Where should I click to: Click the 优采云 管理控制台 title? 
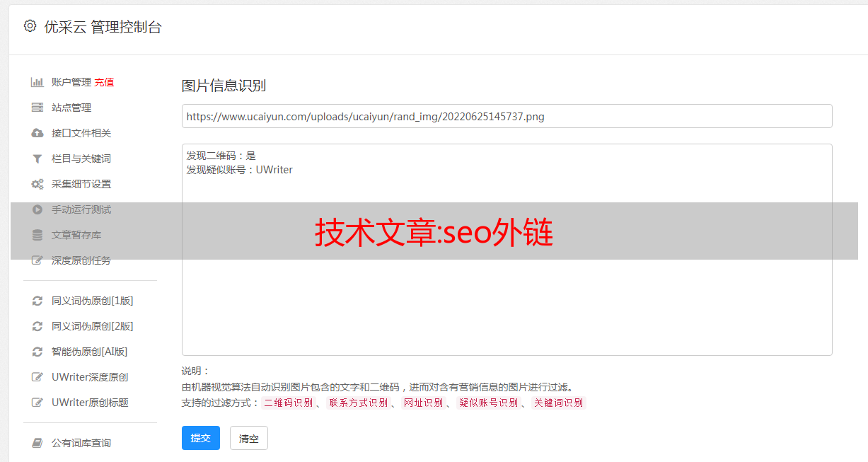(x=103, y=27)
